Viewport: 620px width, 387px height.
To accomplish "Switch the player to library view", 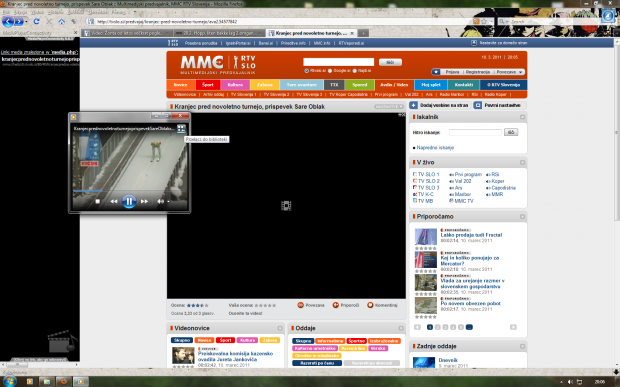I will tap(181, 128).
